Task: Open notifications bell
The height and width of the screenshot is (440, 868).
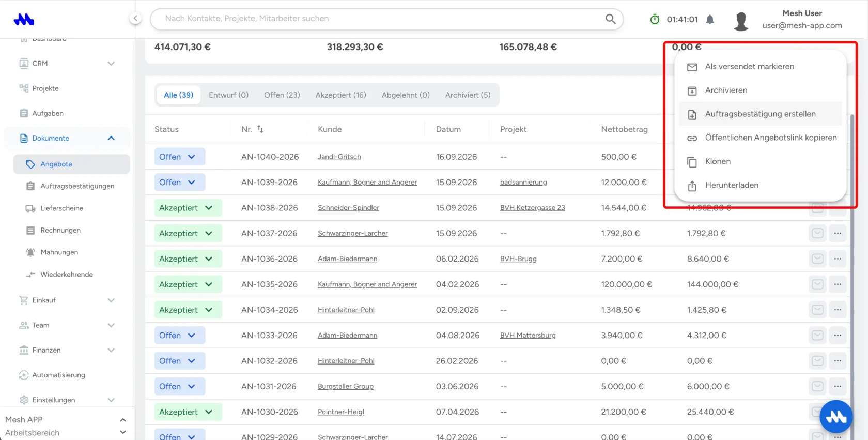Action: click(710, 20)
